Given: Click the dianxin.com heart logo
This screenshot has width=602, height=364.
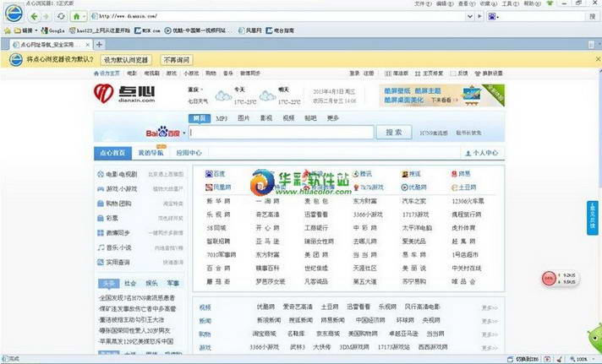Looking at the screenshot, I should tap(124, 94).
